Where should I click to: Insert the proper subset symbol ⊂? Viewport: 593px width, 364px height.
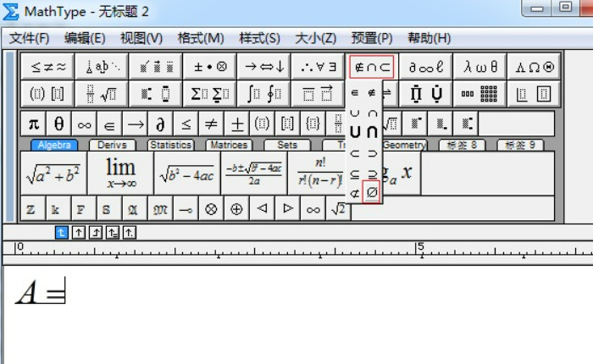pyautogui.click(x=355, y=154)
